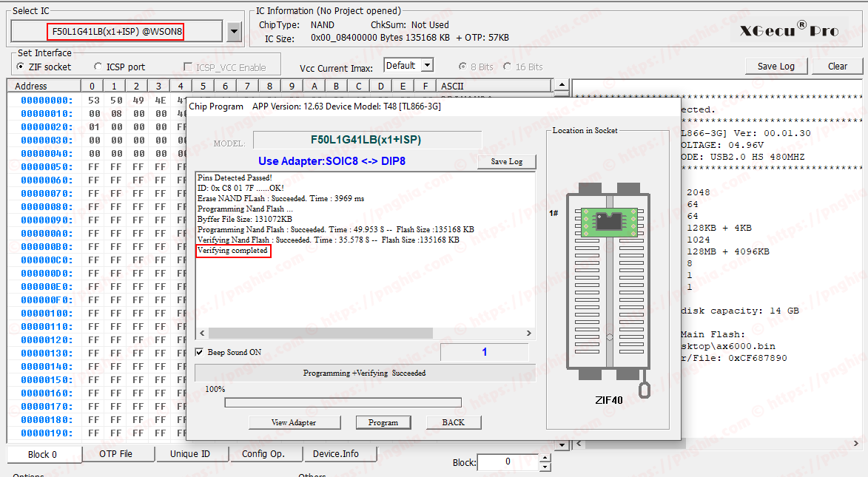868x477 pixels.
Task: Open the Unique ID tab
Action: click(190, 454)
